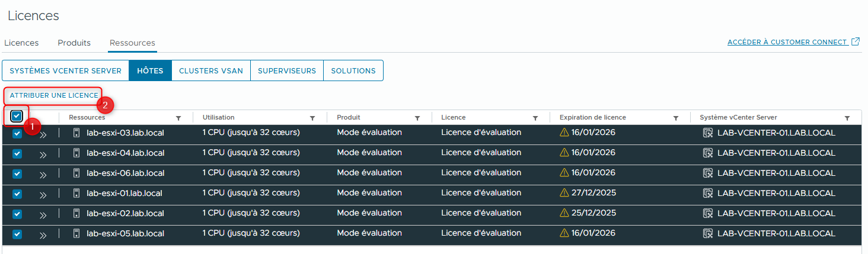Image resolution: width=868 pixels, height=254 pixels.
Task: Open the Utilisation column filter
Action: (x=312, y=118)
